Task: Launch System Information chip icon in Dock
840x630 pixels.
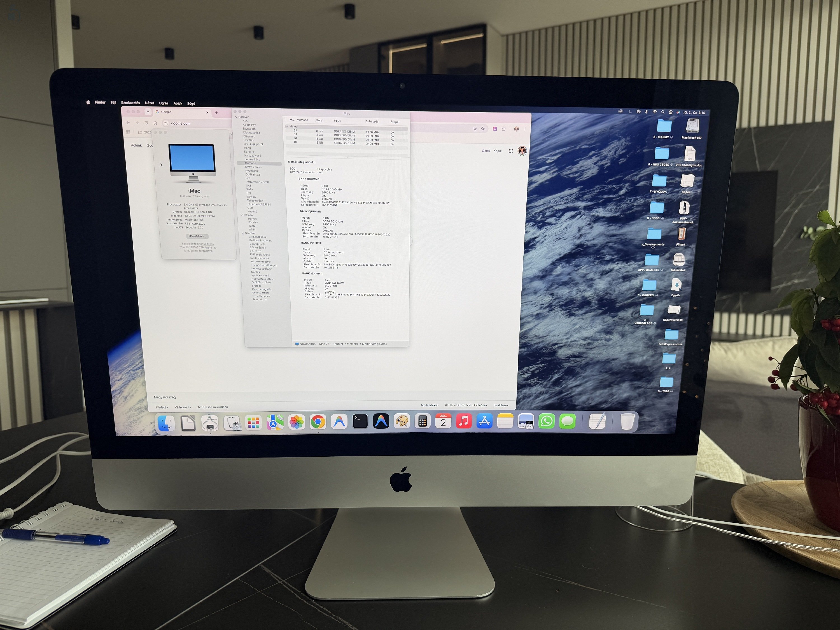Action: [210, 423]
